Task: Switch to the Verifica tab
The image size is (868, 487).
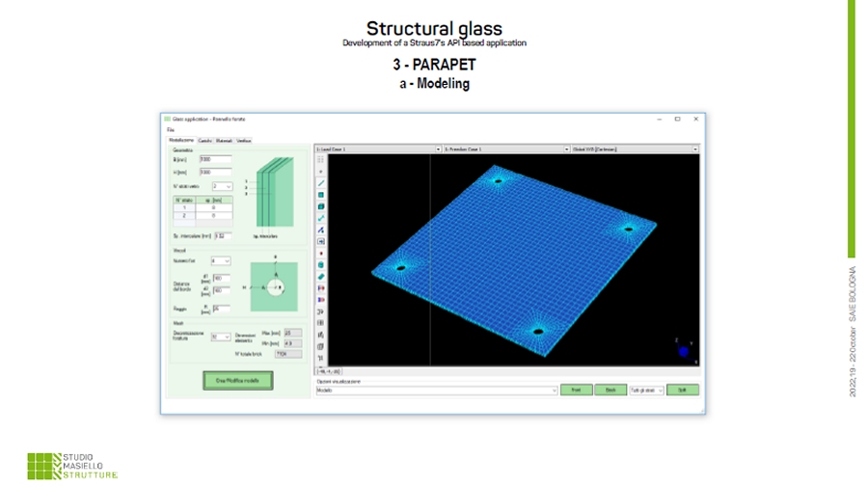Action: coord(244,140)
